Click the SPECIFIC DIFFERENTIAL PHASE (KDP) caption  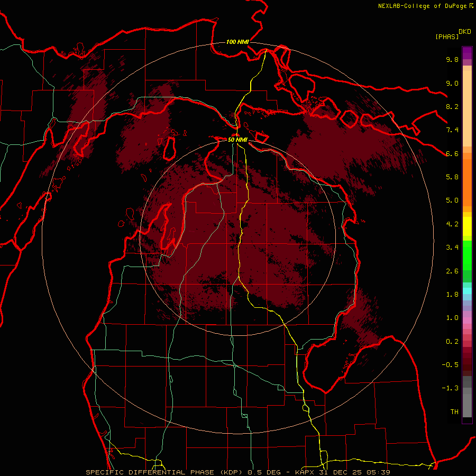pos(164,472)
